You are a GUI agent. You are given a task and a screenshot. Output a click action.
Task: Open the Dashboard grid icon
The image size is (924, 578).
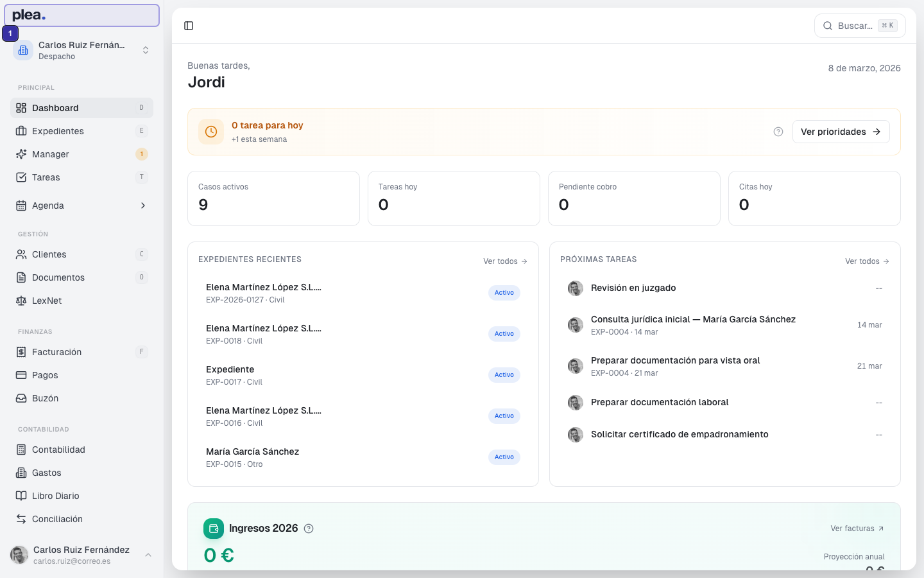[x=21, y=108]
